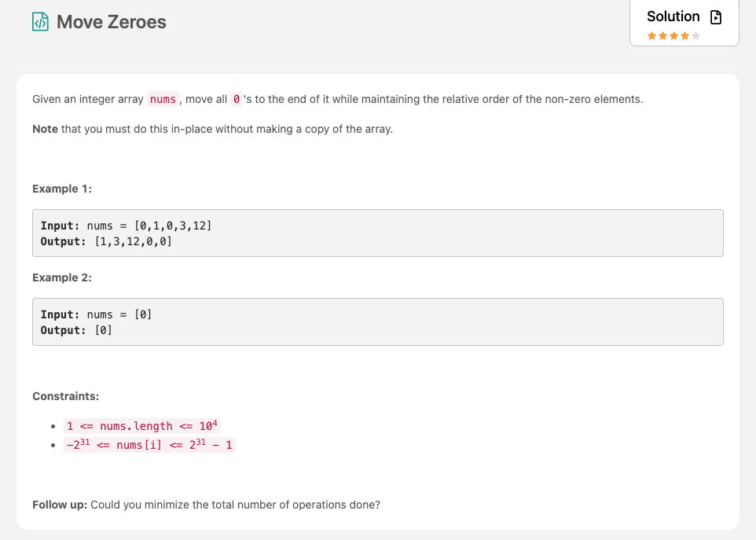Viewport: 756px width, 540px height.
Task: Toggle the fourth star down to three stars
Action: pos(684,35)
